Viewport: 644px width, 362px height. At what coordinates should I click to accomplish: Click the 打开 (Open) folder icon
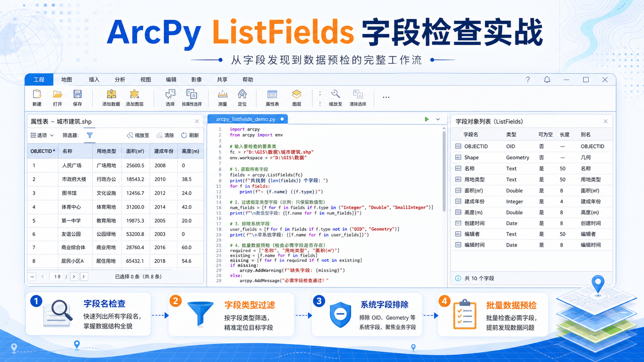point(57,94)
